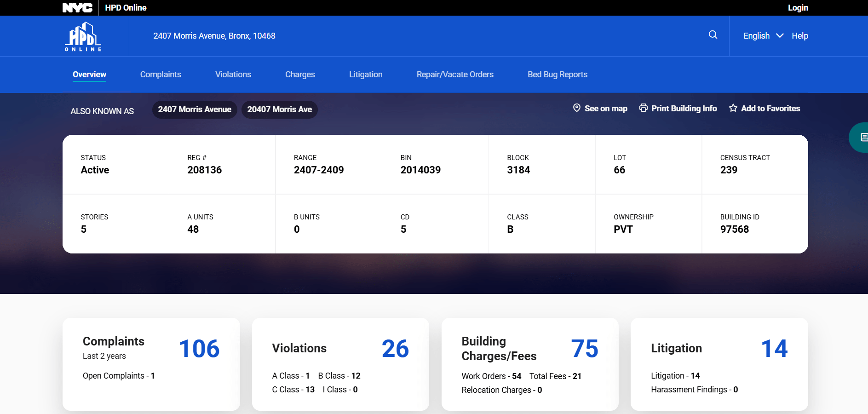Click the NYC logo in top bar
This screenshot has width=868, height=414.
pos(77,8)
